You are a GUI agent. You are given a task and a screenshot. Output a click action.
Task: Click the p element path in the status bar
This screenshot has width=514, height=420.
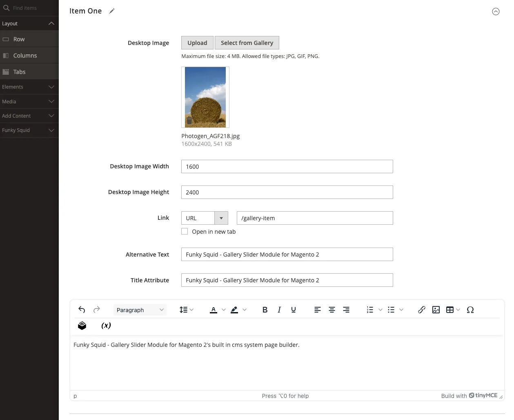[x=75, y=396]
